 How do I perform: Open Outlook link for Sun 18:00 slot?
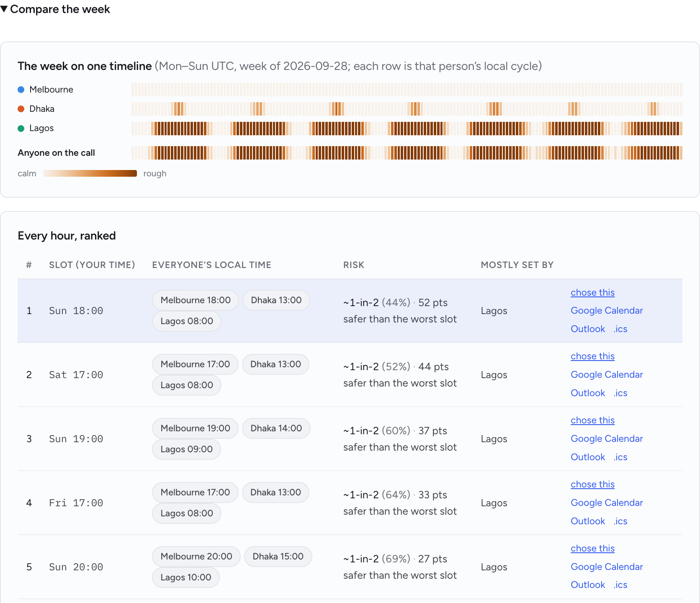(x=588, y=329)
